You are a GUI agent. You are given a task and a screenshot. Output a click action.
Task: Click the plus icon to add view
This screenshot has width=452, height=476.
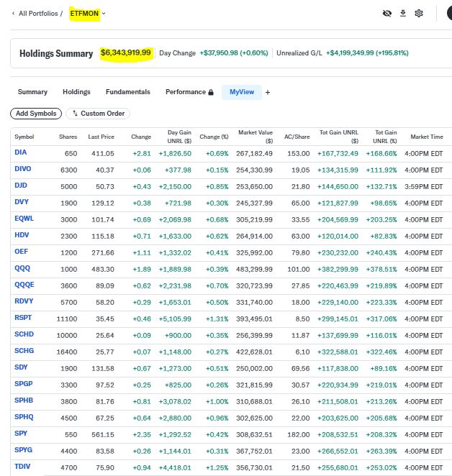tap(268, 92)
